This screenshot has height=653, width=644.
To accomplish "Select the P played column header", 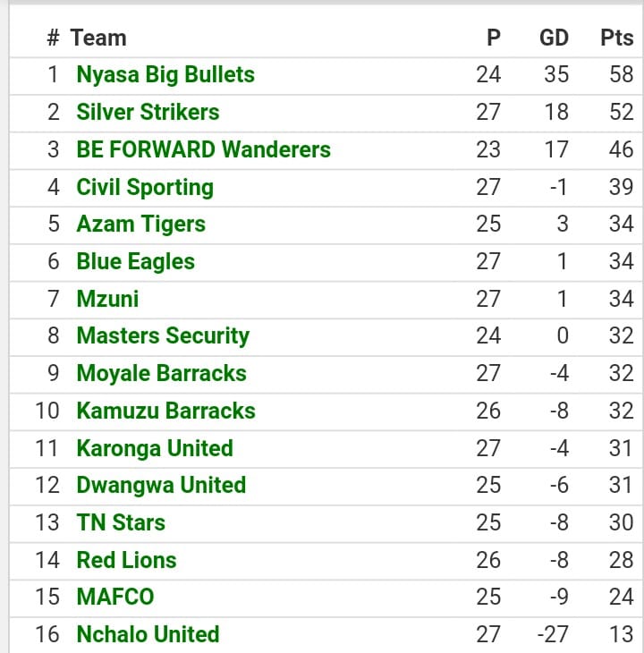I will point(494,38).
